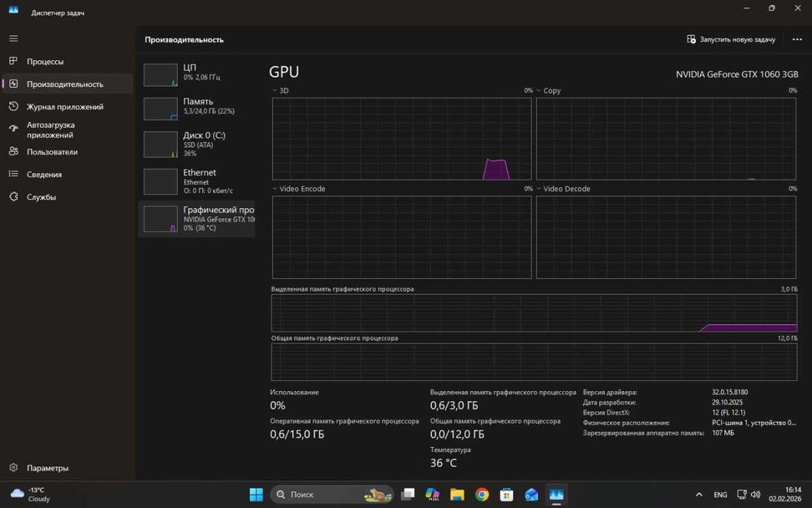
Task: Click the Task Manager taskbar icon
Action: pyautogui.click(x=557, y=494)
